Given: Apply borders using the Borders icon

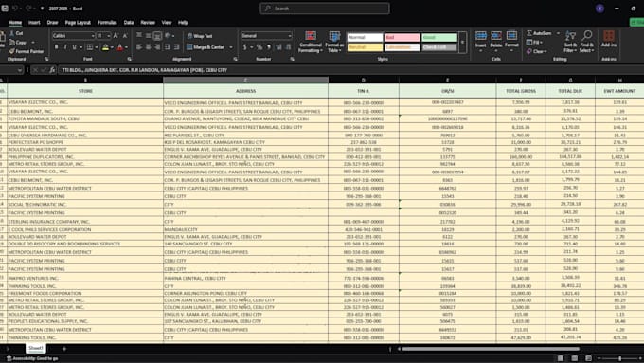Looking at the screenshot, I should click(x=90, y=47).
